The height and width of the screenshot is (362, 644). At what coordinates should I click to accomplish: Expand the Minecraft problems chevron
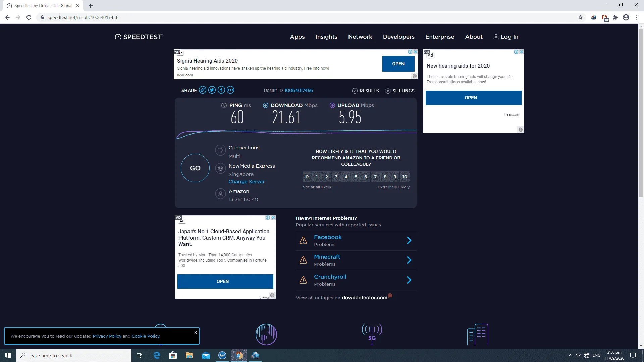[x=409, y=260]
